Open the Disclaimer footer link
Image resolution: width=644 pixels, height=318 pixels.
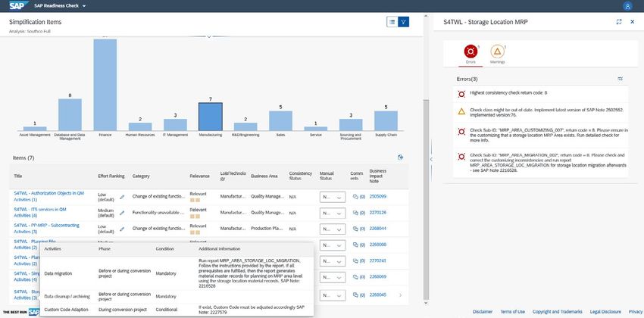[483, 312]
